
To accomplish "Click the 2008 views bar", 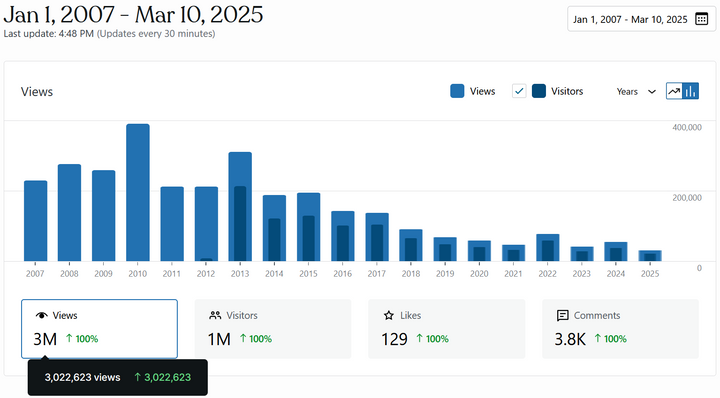I will (x=69, y=213).
